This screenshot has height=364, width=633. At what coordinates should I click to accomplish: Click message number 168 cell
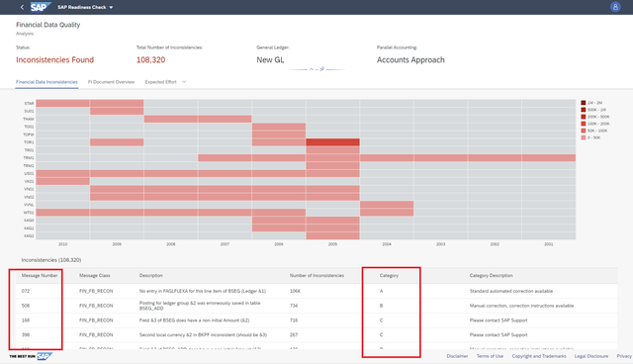pos(26,320)
